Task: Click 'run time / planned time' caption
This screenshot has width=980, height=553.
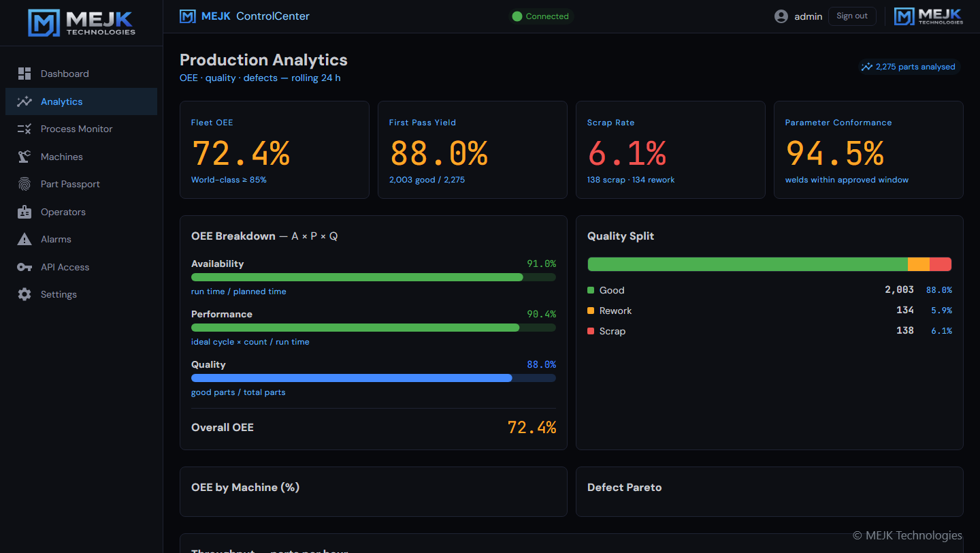Action: 238,291
